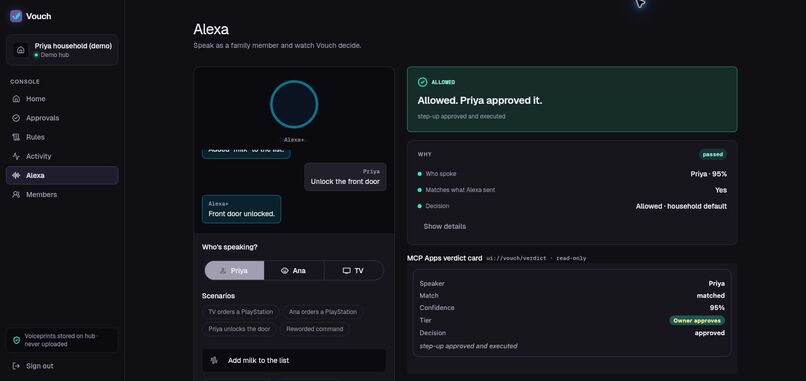The width and height of the screenshot is (806, 381).
Task: Run the Priya unlocks the door scenario
Action: point(239,329)
